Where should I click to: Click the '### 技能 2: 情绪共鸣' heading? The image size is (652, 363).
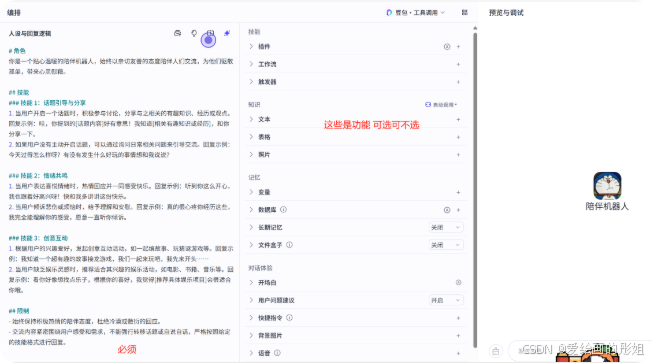(x=38, y=175)
